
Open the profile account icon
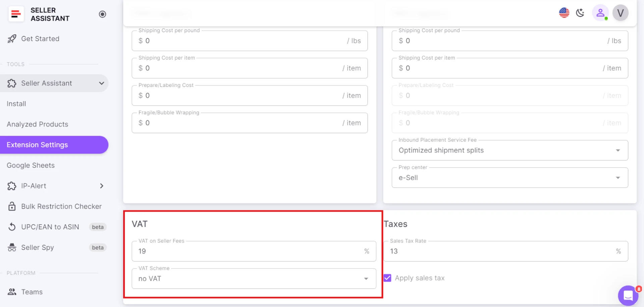point(600,13)
